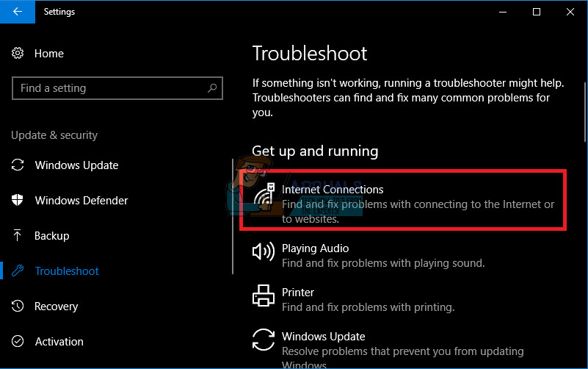Screen dimensions: 588x369
Task: Focus the Find a setting search box
Action: (x=110, y=88)
